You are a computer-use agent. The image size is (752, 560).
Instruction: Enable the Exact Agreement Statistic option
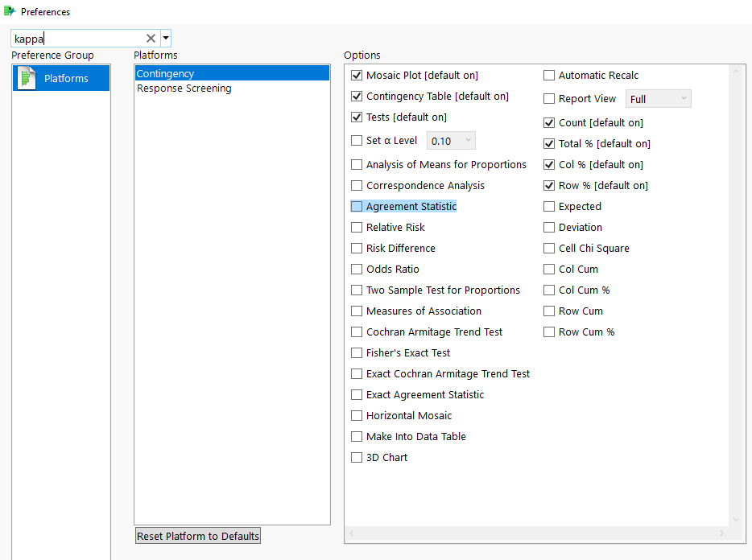[357, 395]
